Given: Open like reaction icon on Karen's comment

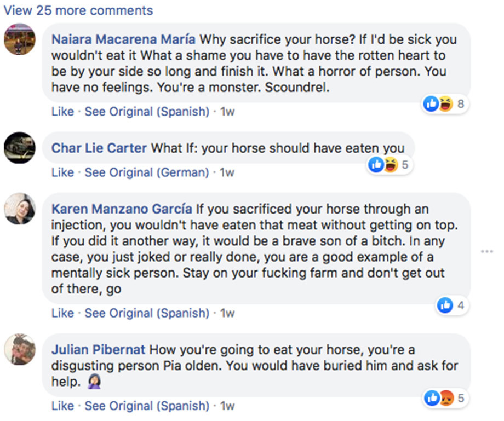Looking at the screenshot, I should pyautogui.click(x=445, y=305).
